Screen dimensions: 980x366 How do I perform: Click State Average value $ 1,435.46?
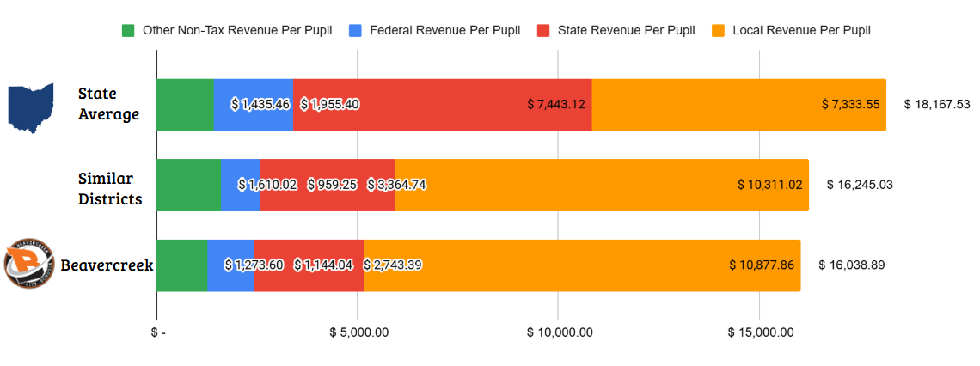pos(260,104)
